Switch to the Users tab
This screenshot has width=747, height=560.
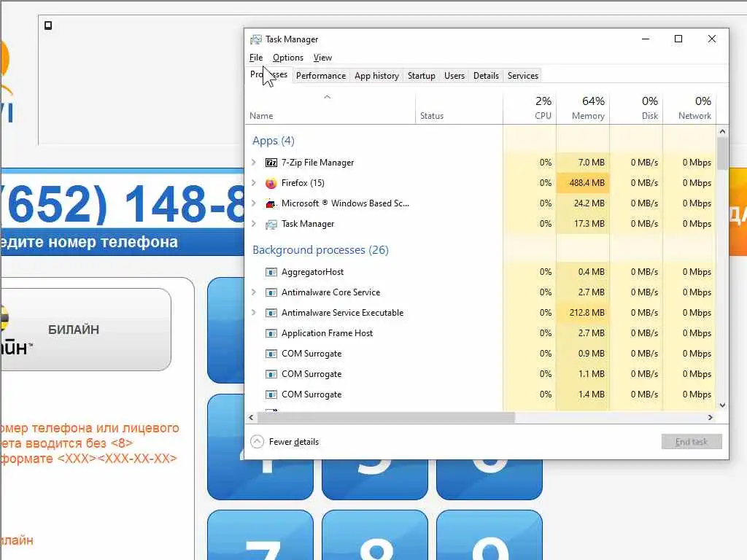(x=454, y=76)
